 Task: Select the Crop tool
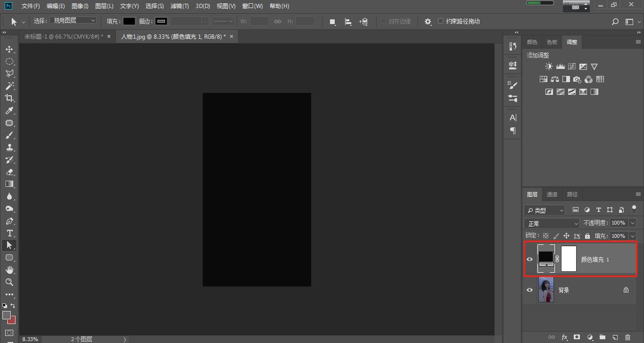click(9, 98)
